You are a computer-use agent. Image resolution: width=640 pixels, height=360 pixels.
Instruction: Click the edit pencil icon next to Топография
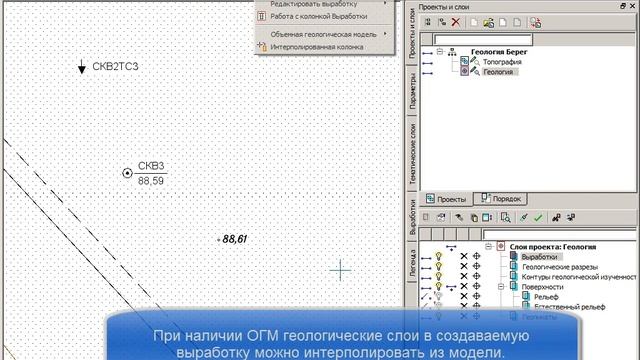pos(475,61)
